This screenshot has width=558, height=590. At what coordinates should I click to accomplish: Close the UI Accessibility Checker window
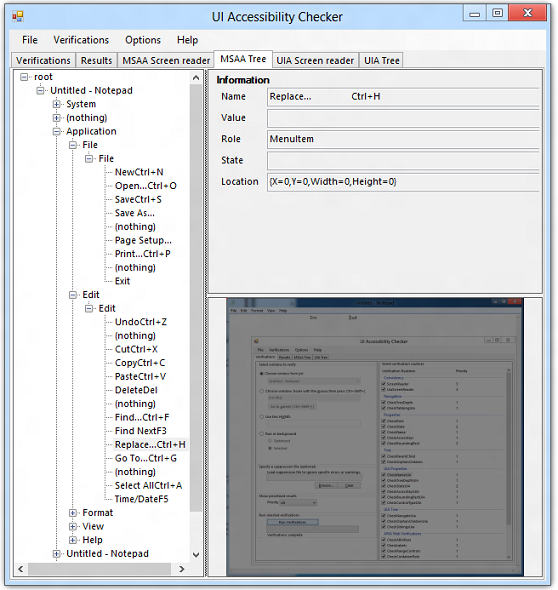click(527, 13)
